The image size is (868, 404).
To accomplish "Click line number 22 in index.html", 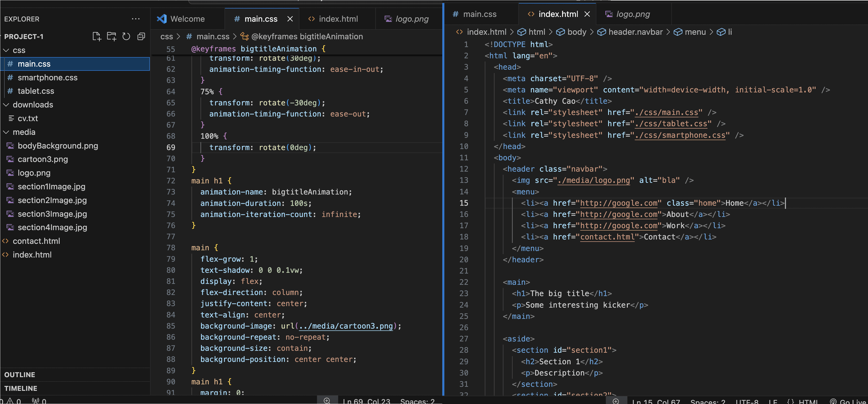I will 464,282.
